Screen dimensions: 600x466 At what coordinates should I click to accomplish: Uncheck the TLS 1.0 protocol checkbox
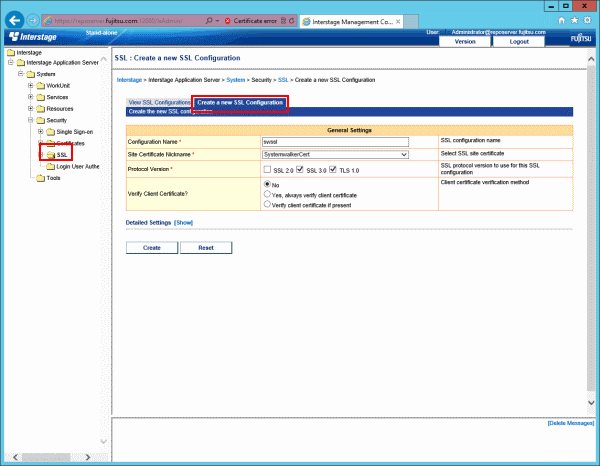[333, 169]
